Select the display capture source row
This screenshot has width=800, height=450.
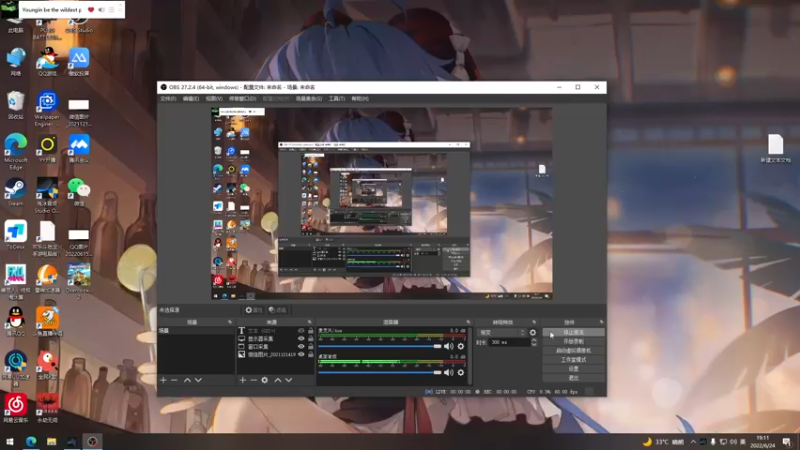pyautogui.click(x=276, y=338)
